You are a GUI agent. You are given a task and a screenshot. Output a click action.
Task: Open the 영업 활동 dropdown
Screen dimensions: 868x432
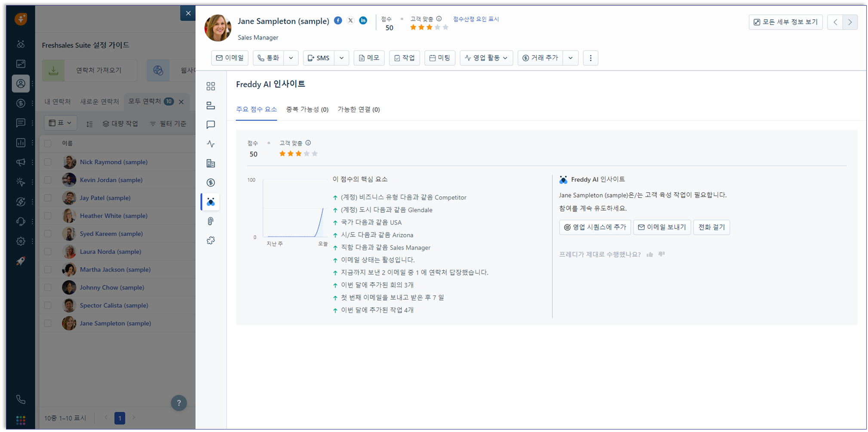pos(486,58)
